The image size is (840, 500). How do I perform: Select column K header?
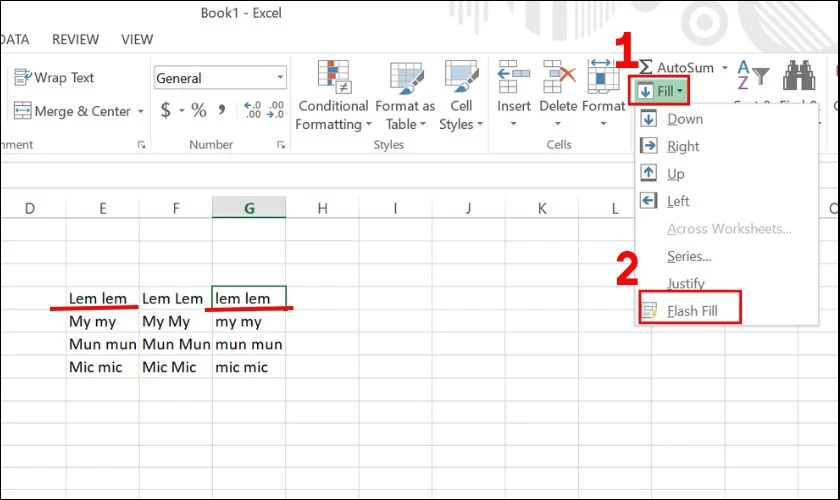coord(542,208)
